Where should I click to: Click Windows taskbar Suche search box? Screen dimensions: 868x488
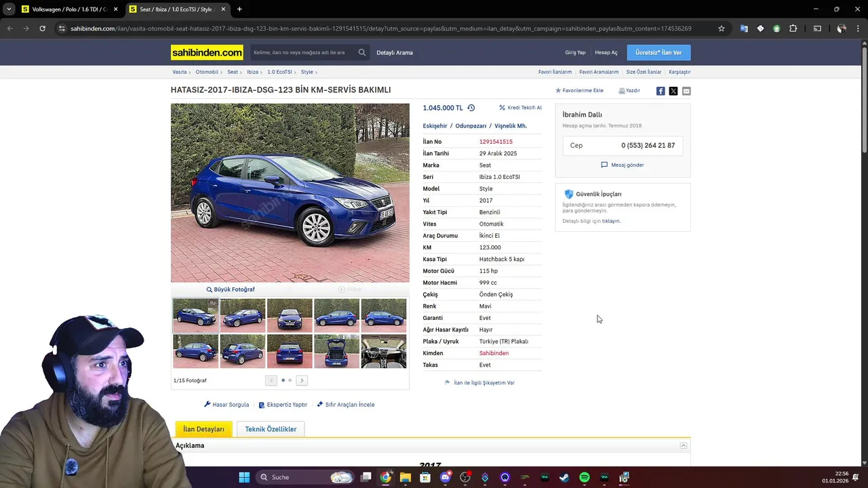(304, 477)
